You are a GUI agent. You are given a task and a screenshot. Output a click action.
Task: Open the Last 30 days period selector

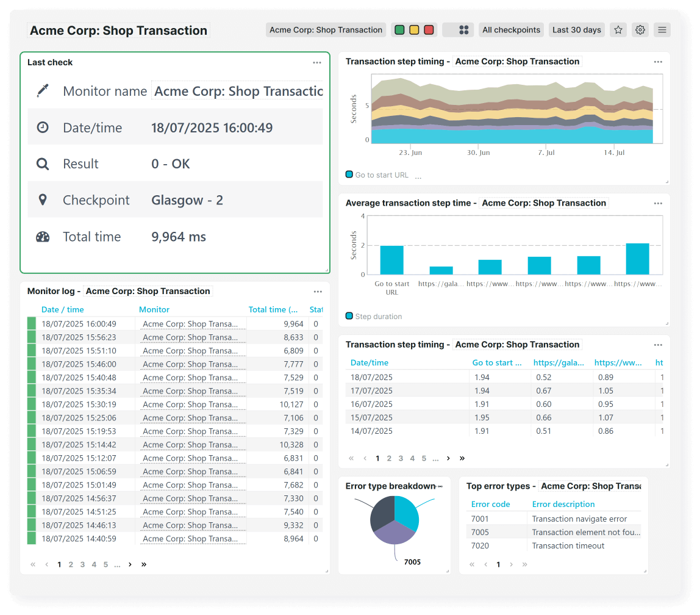tap(576, 29)
